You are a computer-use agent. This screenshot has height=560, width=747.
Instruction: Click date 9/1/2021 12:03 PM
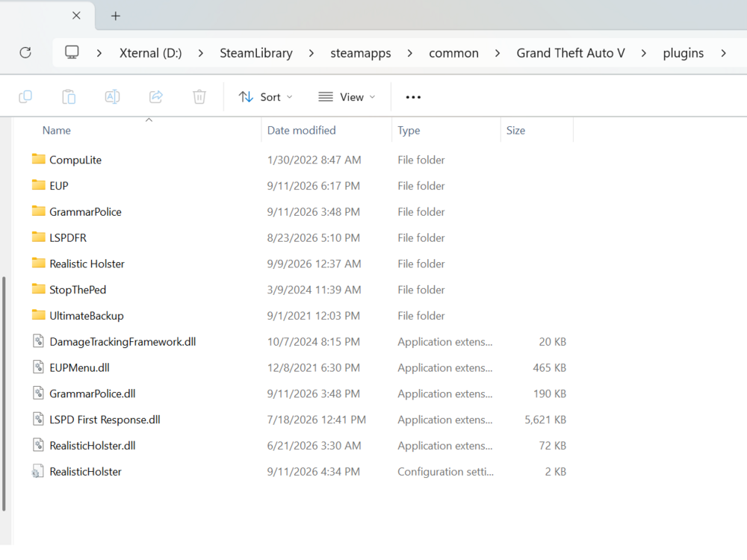[x=313, y=315]
